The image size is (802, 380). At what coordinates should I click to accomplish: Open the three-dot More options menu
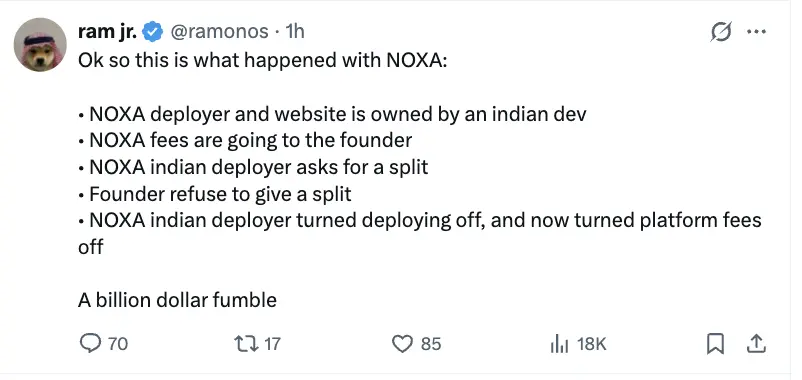756,32
